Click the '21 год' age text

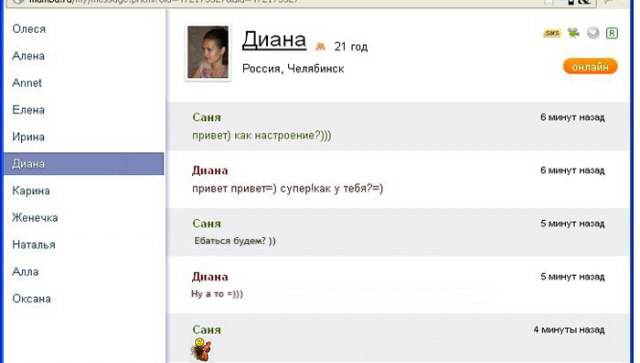click(351, 47)
